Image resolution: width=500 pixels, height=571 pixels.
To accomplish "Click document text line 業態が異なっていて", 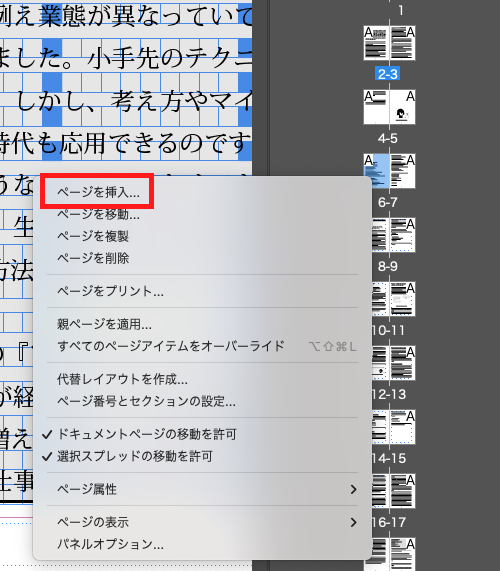I will point(146,16).
